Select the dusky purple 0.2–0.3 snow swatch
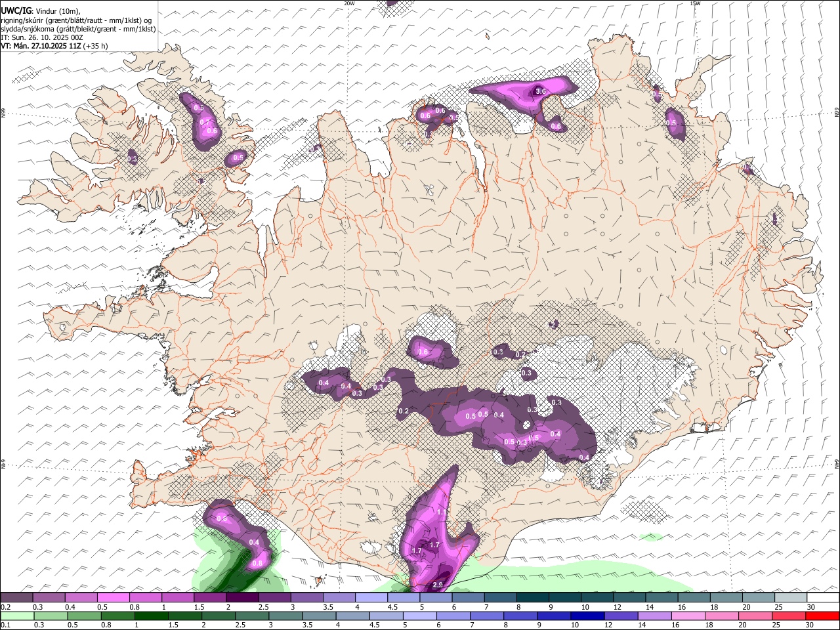 (x=17, y=598)
